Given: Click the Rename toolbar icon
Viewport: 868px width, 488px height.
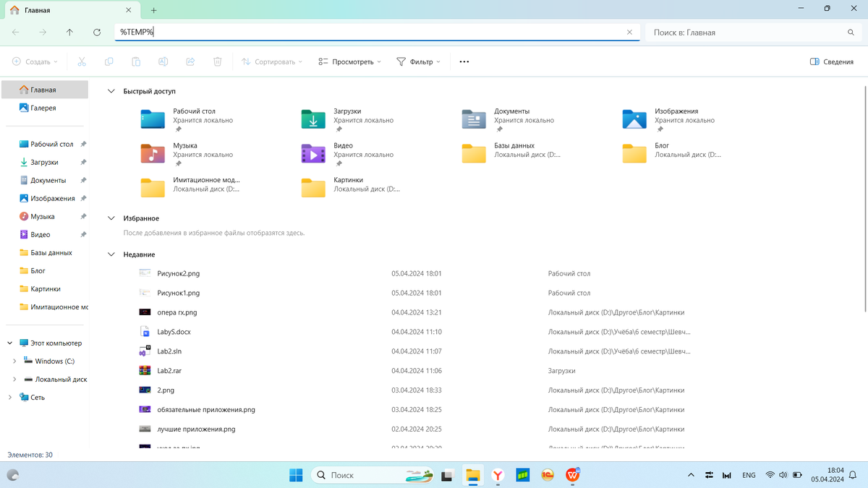Looking at the screenshot, I should click(163, 62).
